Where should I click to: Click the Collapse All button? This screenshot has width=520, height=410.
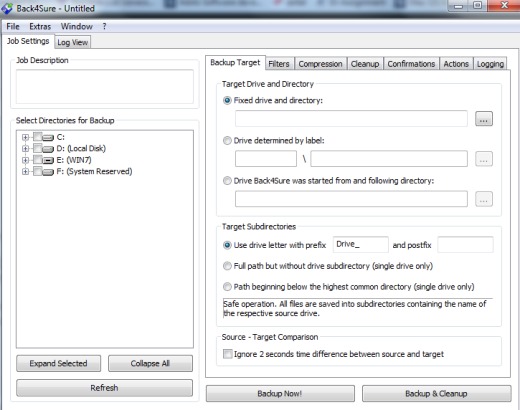pos(150,363)
